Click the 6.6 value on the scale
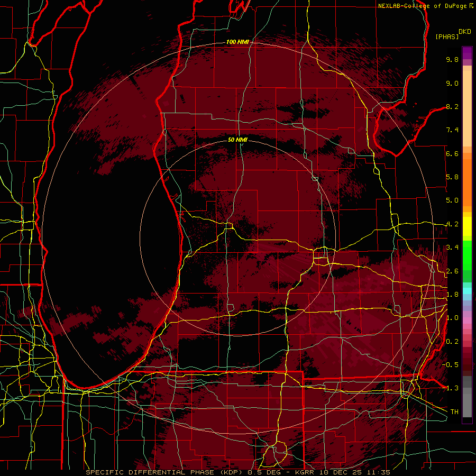Viewport: 476px width, 476px height. pyautogui.click(x=452, y=153)
